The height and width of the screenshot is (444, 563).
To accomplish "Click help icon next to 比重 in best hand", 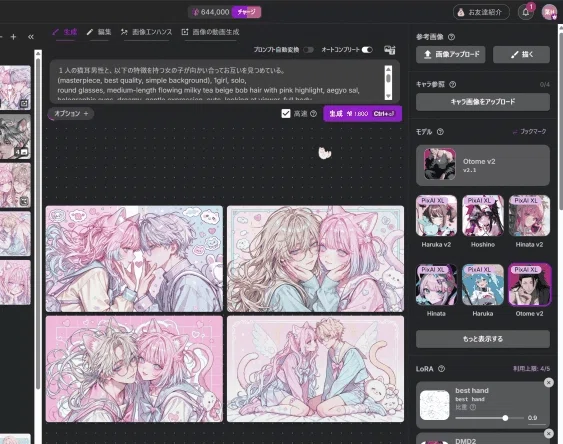I will pos(473,407).
